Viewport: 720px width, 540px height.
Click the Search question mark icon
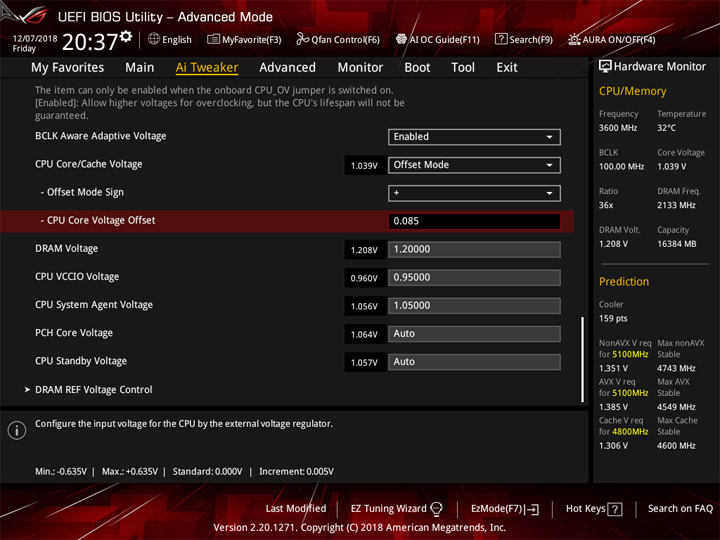pos(501,39)
